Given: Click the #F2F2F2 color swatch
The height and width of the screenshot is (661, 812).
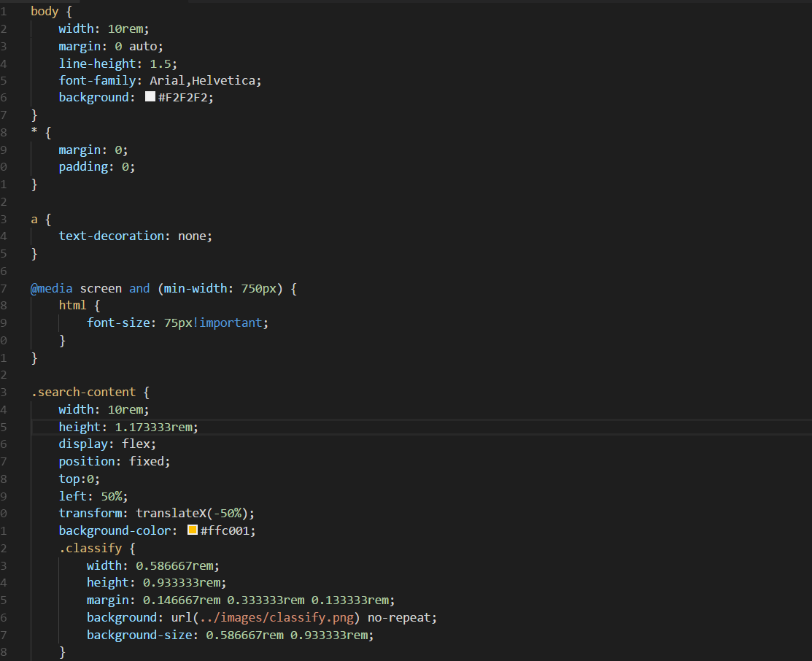Looking at the screenshot, I should (150, 96).
